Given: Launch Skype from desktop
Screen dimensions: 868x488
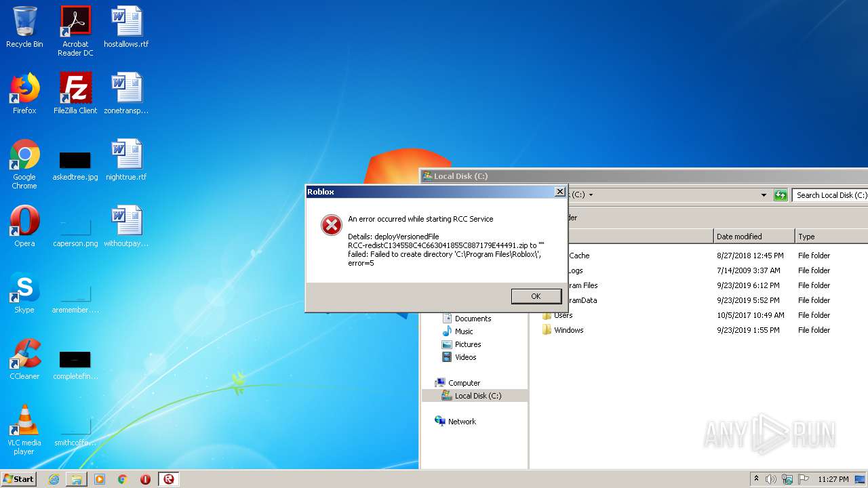Looking at the screenshot, I should (24, 293).
